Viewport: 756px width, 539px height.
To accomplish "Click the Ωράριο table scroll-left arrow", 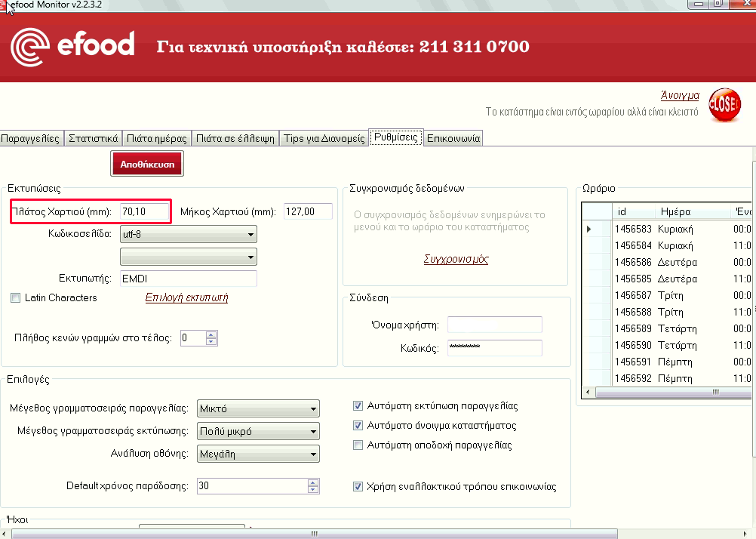I will (588, 393).
